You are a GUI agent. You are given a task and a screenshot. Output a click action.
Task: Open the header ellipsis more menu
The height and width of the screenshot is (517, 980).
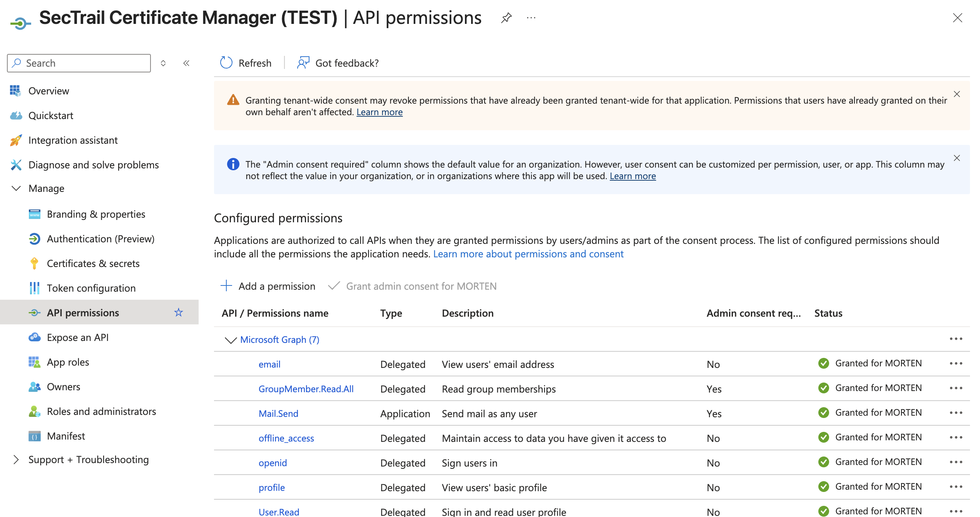(x=531, y=18)
